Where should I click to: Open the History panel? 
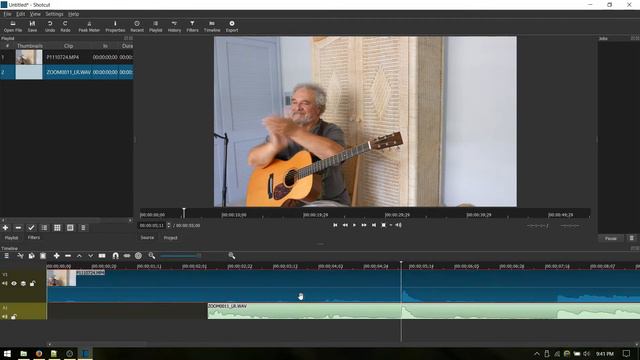pos(174,27)
